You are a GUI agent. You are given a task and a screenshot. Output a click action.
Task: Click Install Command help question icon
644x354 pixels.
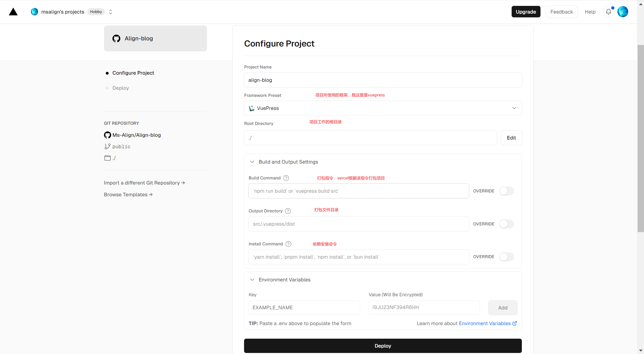click(289, 244)
